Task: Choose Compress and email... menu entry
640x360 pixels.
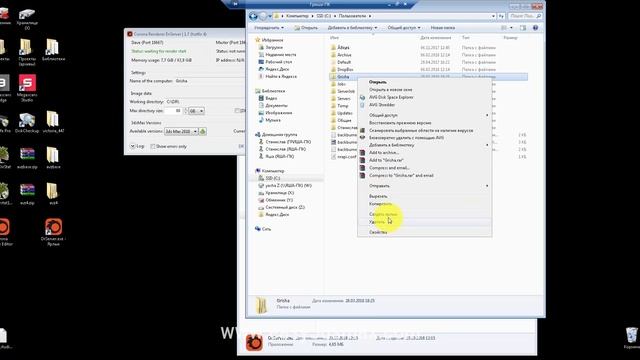Action: coord(389,168)
